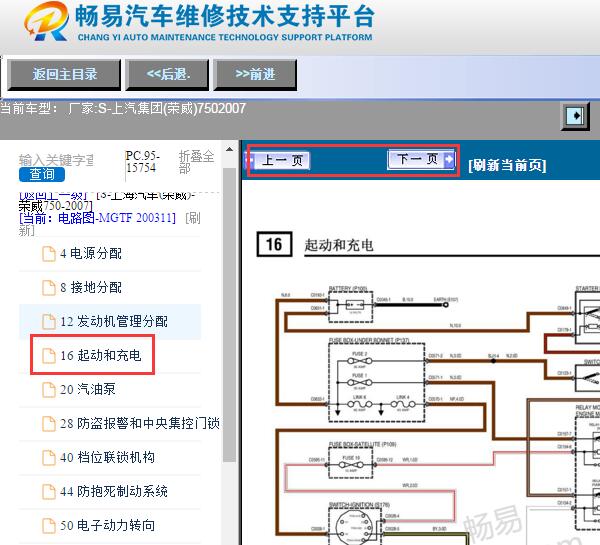This screenshot has height=545, width=600.
Task: Click the boxed page number 16 in the diagram
Action: (274, 244)
